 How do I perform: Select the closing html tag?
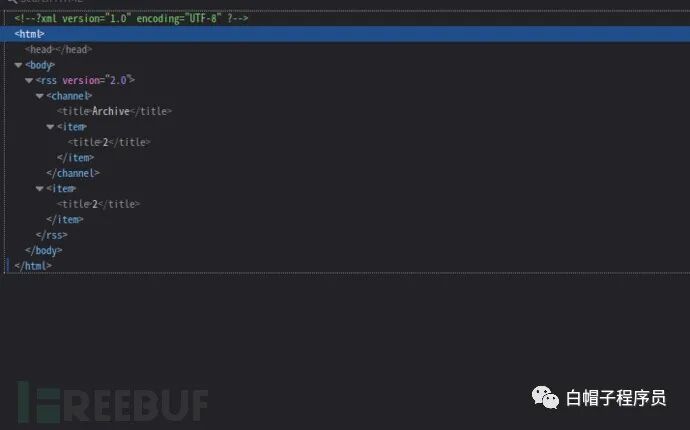(33, 266)
